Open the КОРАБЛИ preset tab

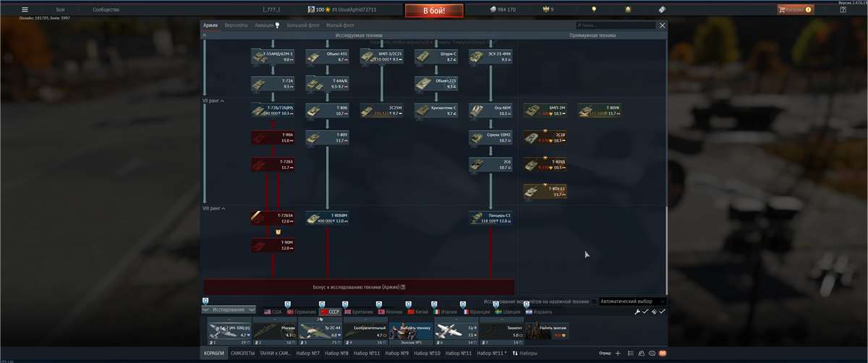[x=213, y=353]
